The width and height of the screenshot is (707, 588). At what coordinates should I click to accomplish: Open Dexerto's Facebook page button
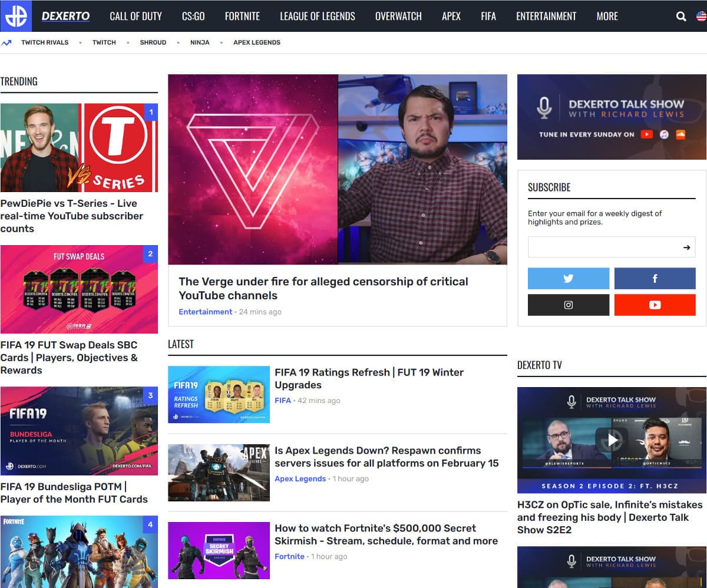click(655, 279)
